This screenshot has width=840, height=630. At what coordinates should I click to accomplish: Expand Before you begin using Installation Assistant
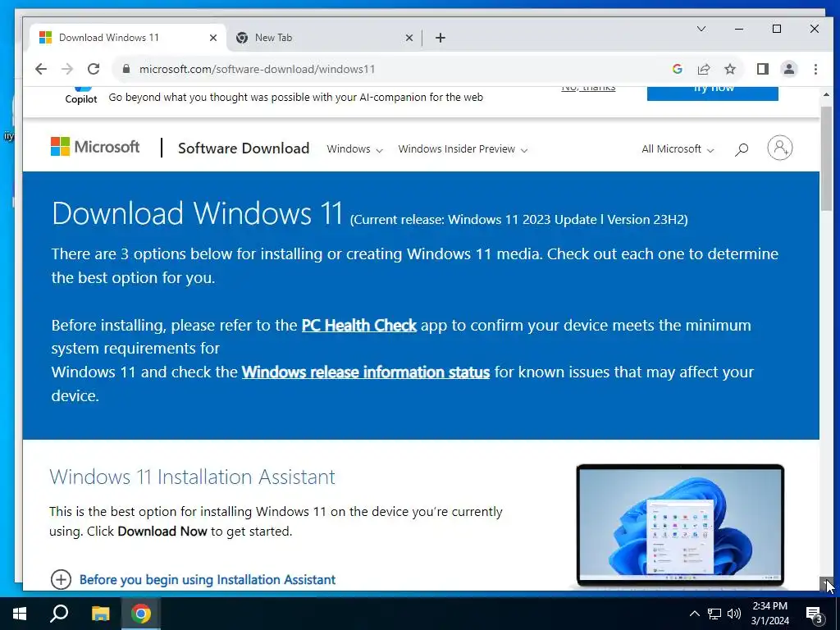point(193,579)
